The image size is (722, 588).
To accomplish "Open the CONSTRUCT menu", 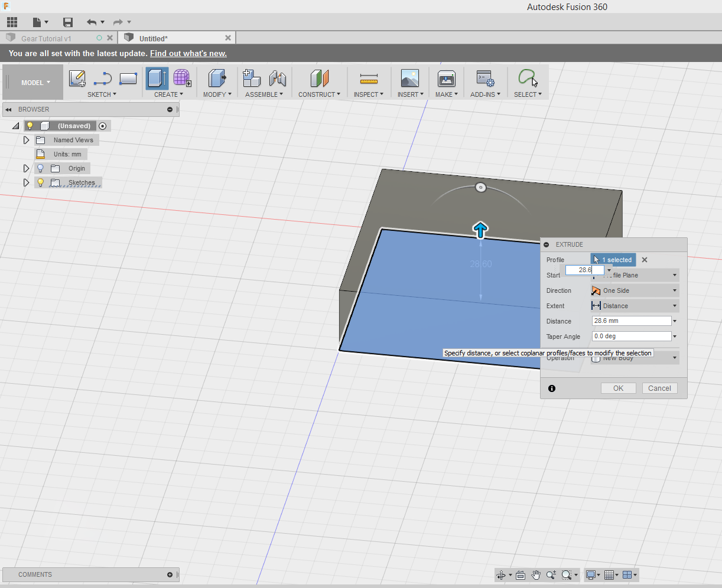I will point(319,94).
